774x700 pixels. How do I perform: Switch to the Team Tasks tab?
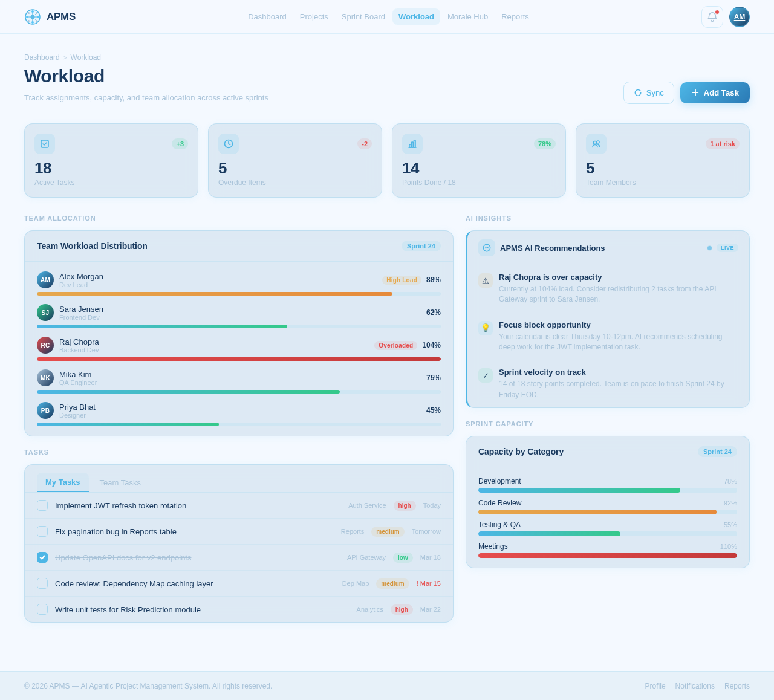tap(120, 482)
